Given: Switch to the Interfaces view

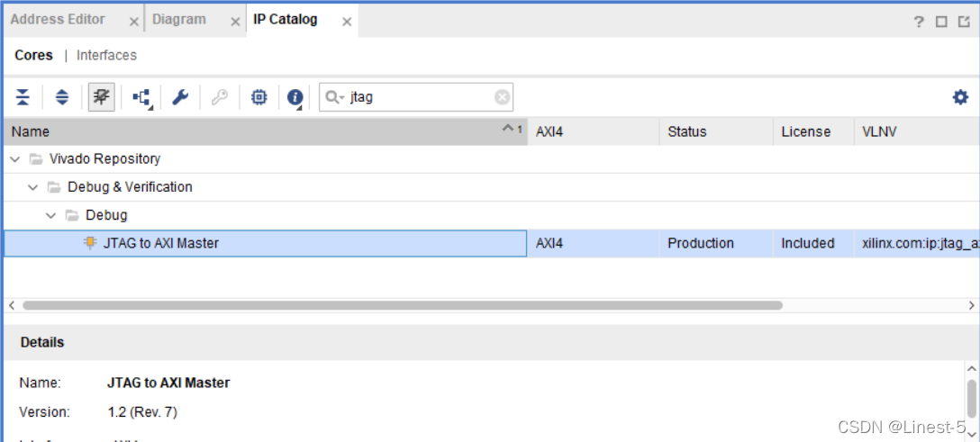Looking at the screenshot, I should [106, 56].
